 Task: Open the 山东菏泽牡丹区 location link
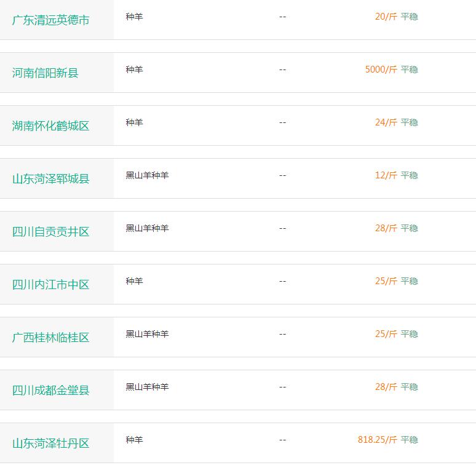[x=50, y=443]
